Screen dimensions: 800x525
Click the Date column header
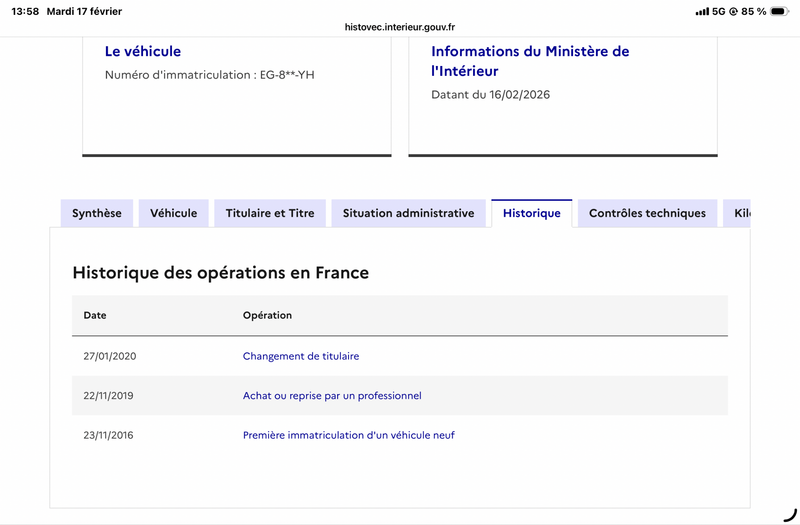click(x=95, y=315)
